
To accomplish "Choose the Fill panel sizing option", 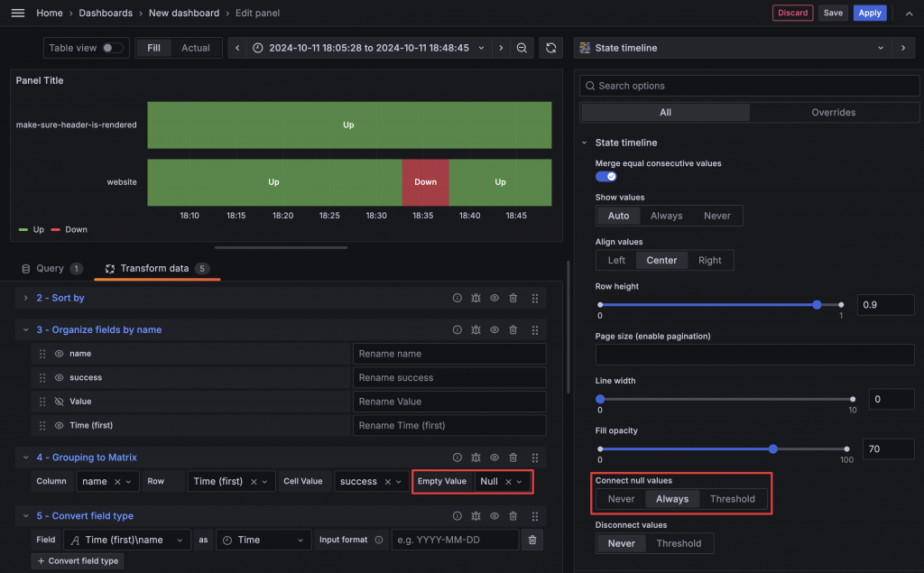I will point(153,48).
